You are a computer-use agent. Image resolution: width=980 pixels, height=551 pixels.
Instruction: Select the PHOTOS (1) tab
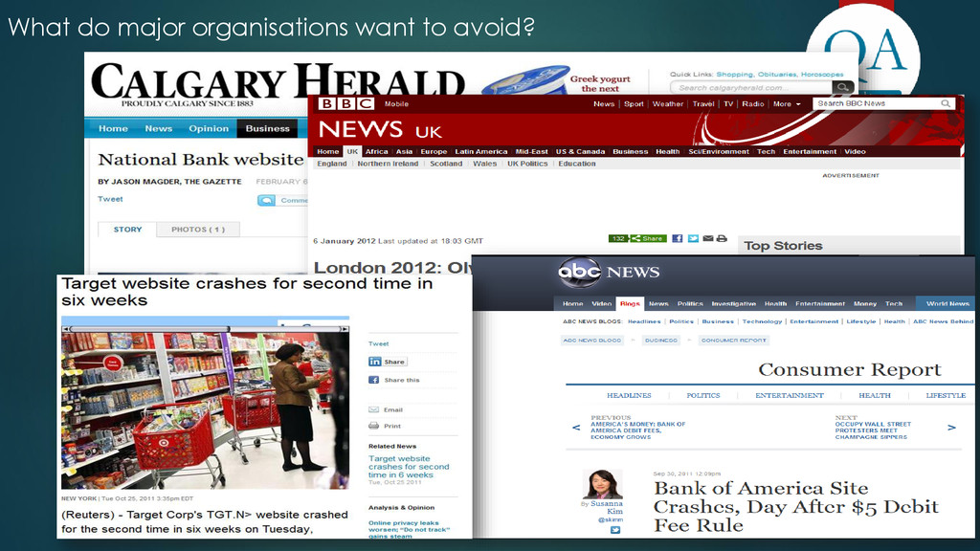[198, 230]
